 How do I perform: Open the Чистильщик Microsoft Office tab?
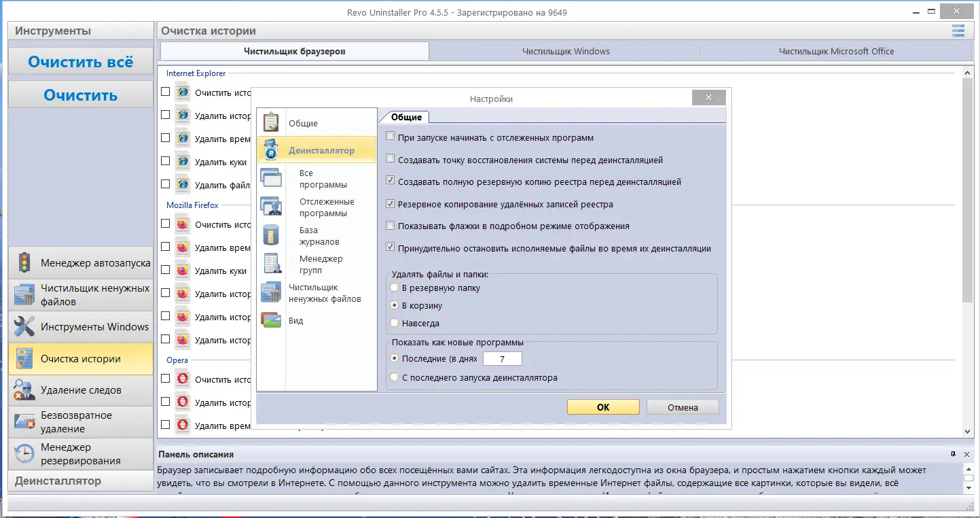tap(836, 51)
